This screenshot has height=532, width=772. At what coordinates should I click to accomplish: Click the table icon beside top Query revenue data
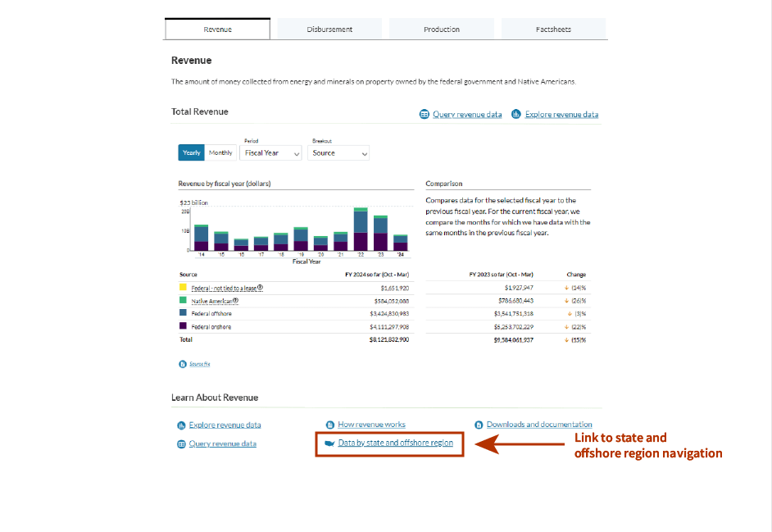pos(425,115)
